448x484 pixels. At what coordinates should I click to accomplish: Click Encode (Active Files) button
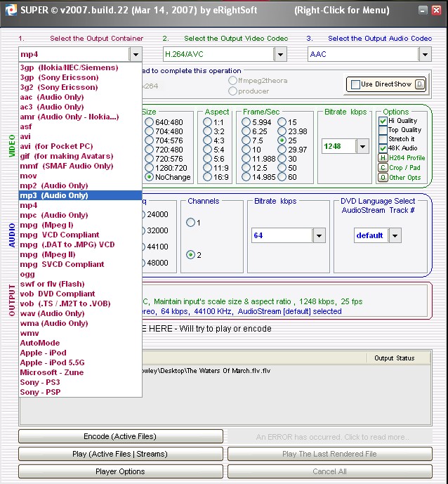coord(121,436)
